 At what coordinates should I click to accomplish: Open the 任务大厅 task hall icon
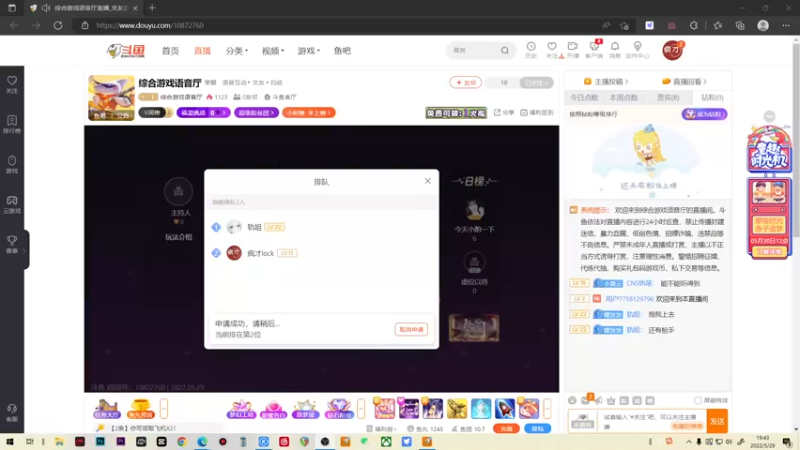[x=107, y=409]
